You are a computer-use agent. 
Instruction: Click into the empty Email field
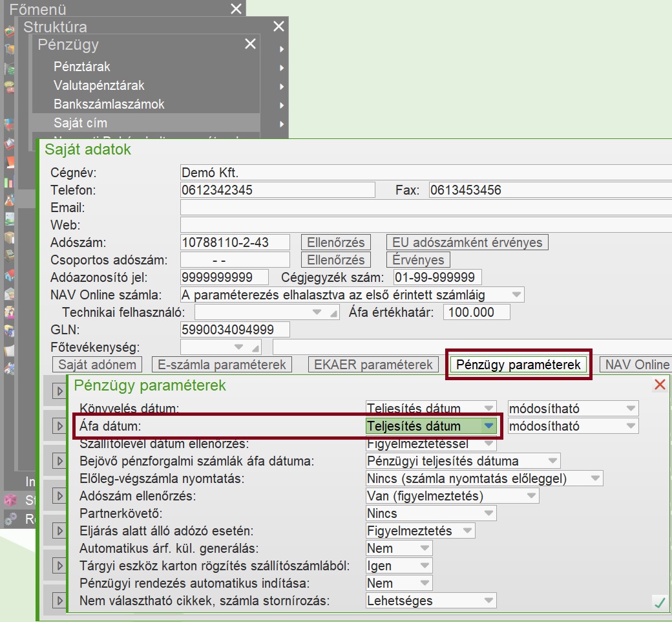coord(426,208)
